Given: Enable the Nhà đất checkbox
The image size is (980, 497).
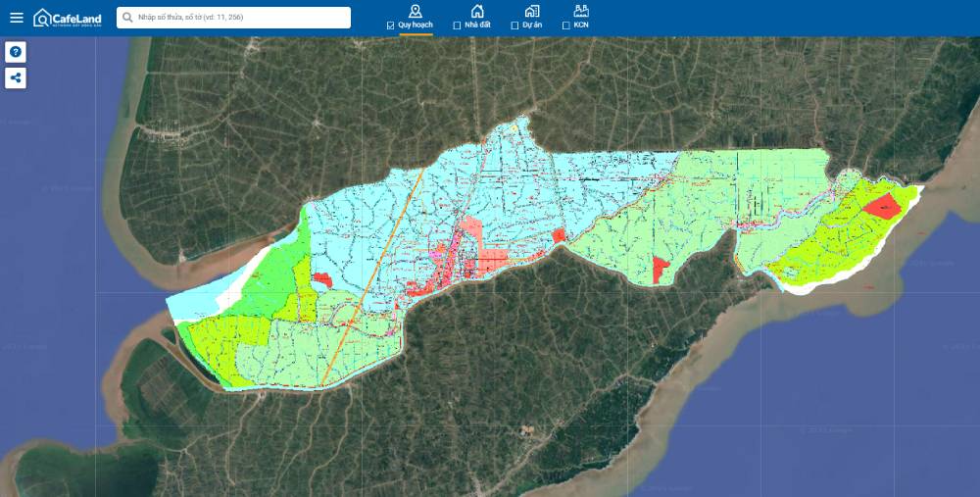Looking at the screenshot, I should click(x=458, y=25).
